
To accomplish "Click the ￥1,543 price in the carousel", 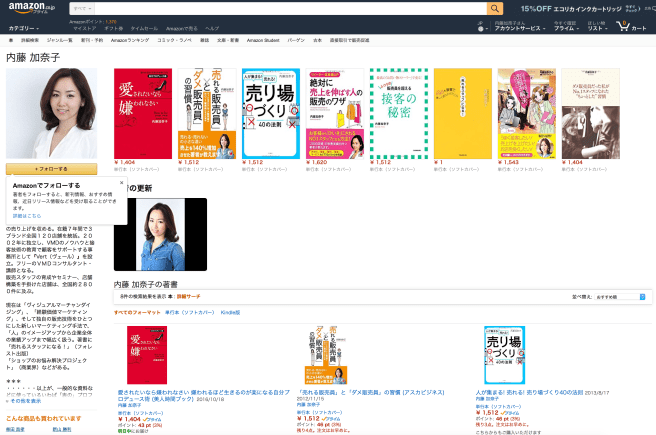I will pyautogui.click(x=508, y=162).
